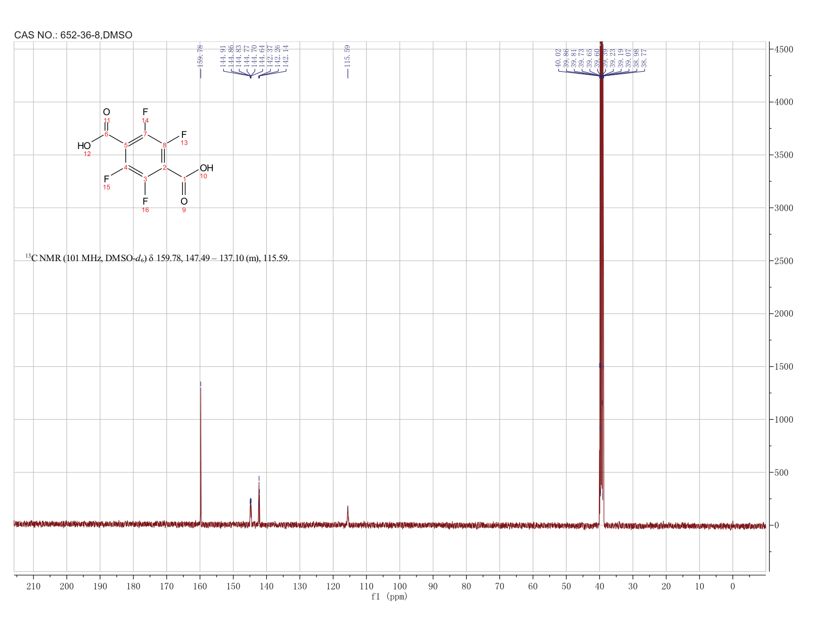
Task: Click fluorine atom F labeled 15
Action: click(107, 179)
